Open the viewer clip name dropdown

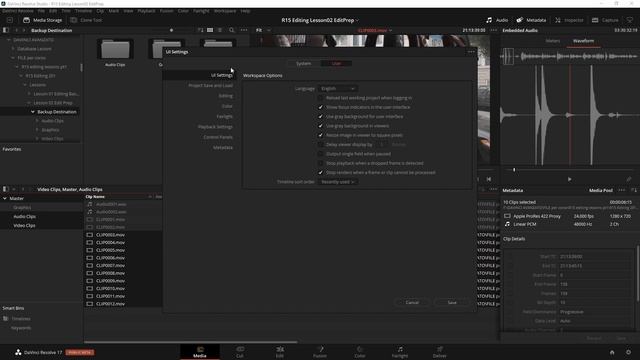(x=375, y=30)
